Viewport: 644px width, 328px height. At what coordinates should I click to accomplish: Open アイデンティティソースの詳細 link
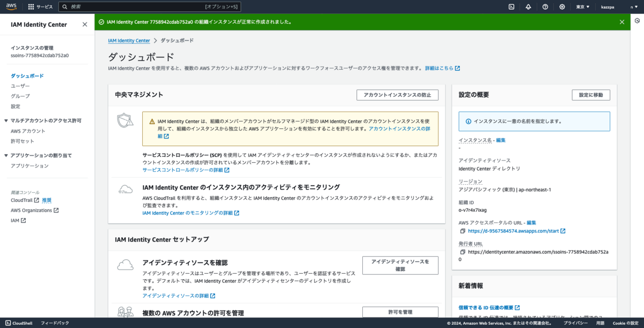(179, 296)
